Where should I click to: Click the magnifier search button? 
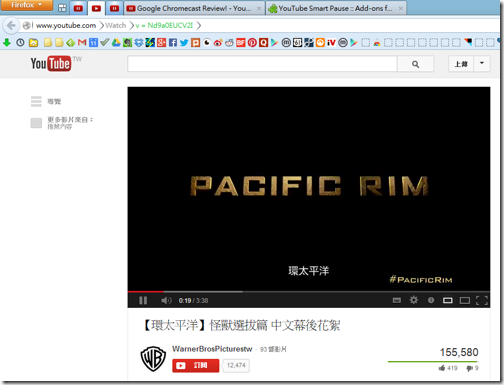(x=415, y=64)
